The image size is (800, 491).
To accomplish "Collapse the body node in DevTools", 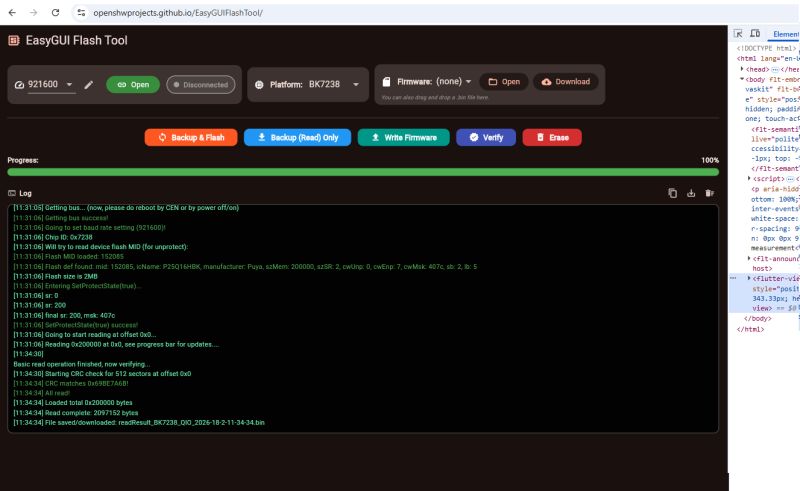I will coord(742,79).
